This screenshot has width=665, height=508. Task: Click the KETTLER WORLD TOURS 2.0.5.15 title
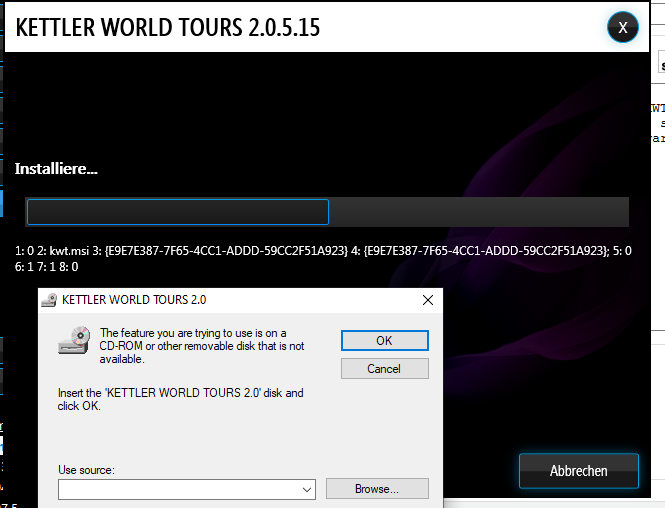[168, 28]
